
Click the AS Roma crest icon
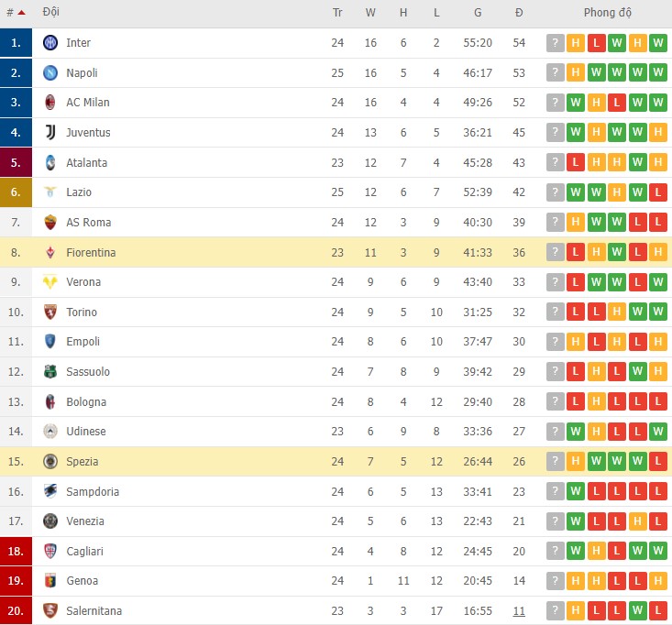(x=50, y=223)
